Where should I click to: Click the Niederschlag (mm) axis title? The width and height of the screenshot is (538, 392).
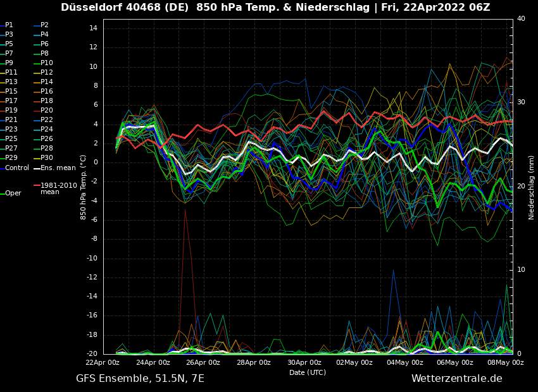[x=531, y=187]
